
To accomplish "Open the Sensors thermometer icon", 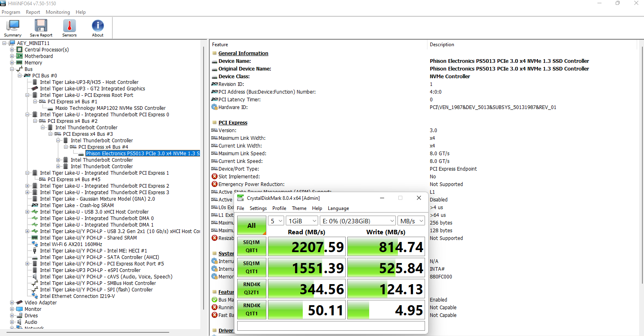I will (69, 26).
